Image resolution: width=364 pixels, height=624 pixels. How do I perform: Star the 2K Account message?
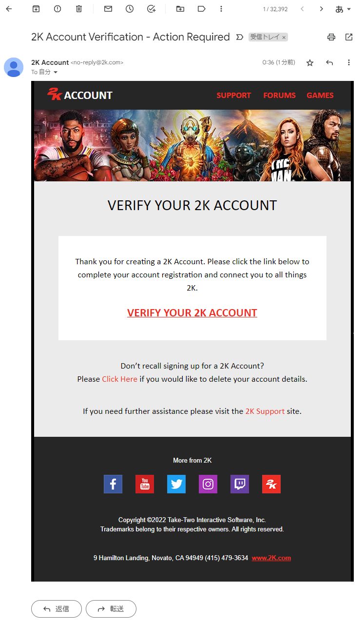click(x=310, y=62)
